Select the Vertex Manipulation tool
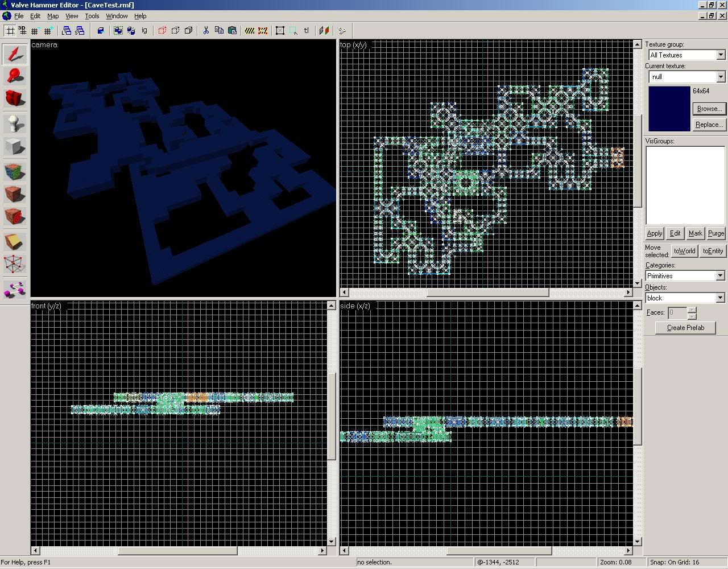Screen dimensions: 728x569 [x=15, y=264]
